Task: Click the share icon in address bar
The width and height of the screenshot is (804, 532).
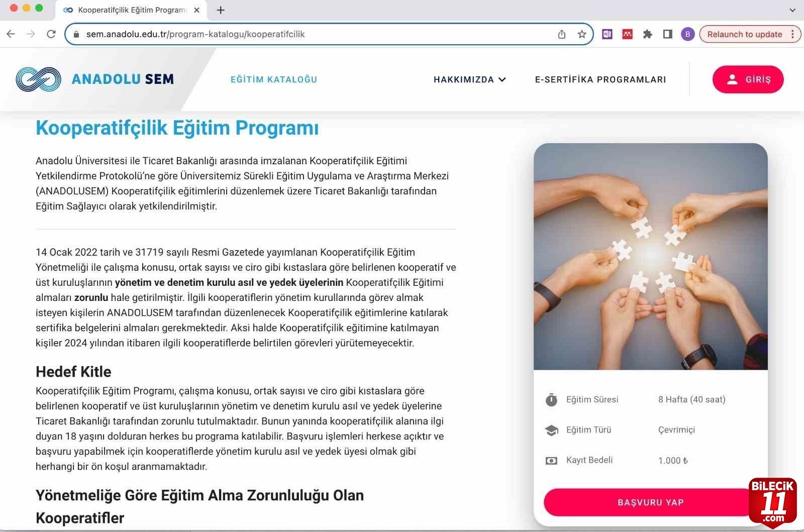Action: point(562,34)
